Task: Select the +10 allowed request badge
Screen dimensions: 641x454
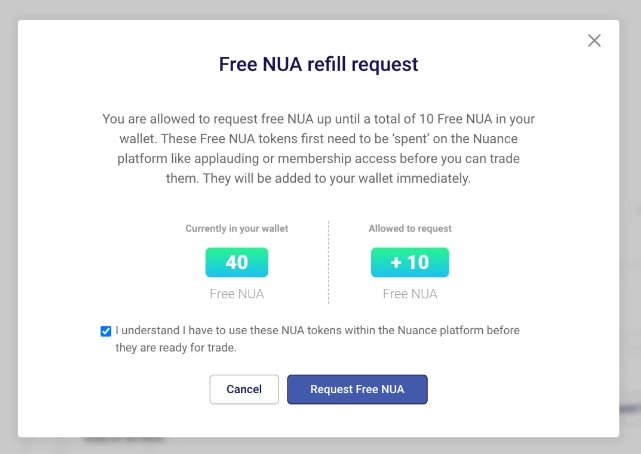Action: click(x=410, y=262)
